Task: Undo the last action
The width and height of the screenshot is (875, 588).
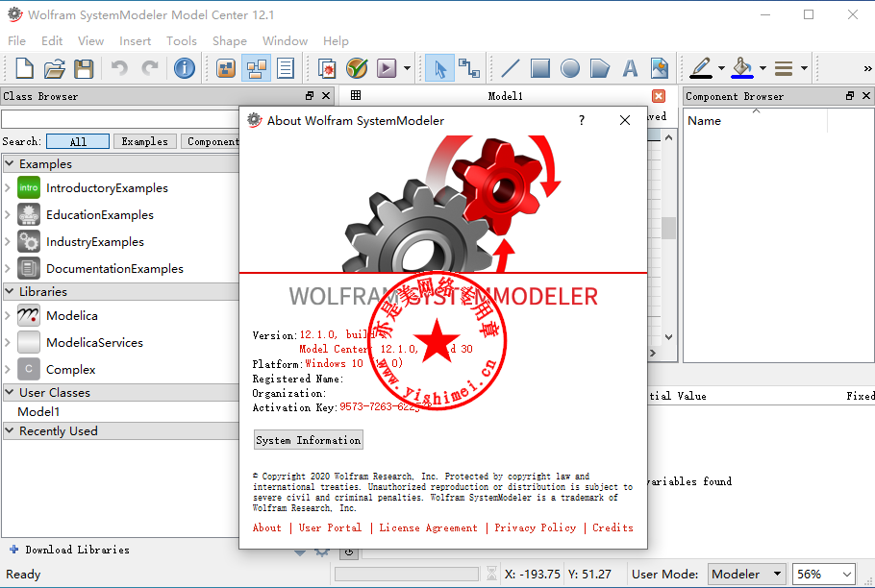Action: click(x=119, y=68)
